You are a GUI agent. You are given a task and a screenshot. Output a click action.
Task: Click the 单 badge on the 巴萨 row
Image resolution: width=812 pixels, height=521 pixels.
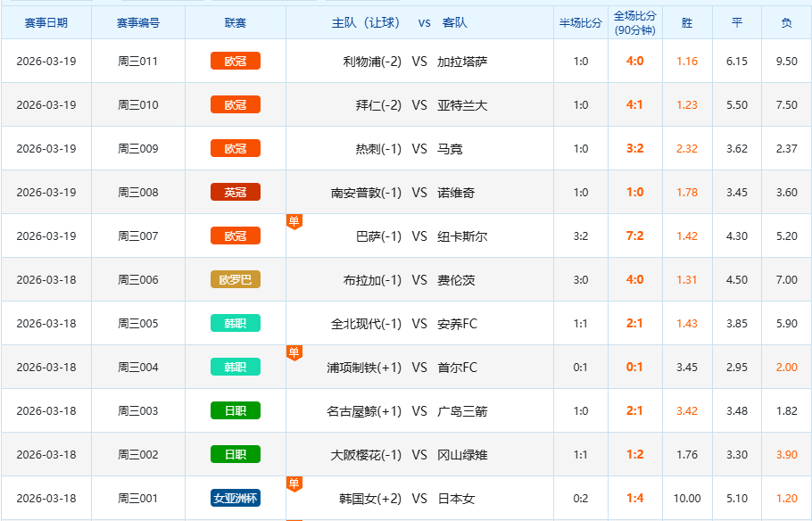point(294,221)
